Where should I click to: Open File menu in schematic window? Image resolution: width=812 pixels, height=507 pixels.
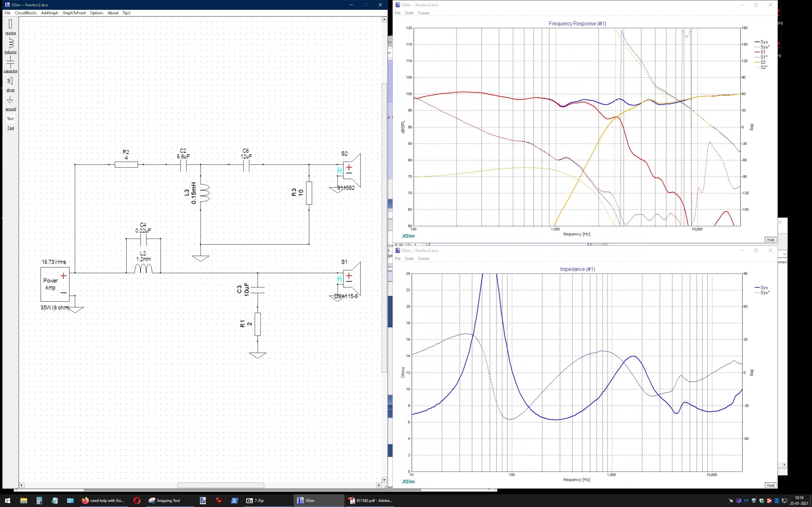click(7, 13)
